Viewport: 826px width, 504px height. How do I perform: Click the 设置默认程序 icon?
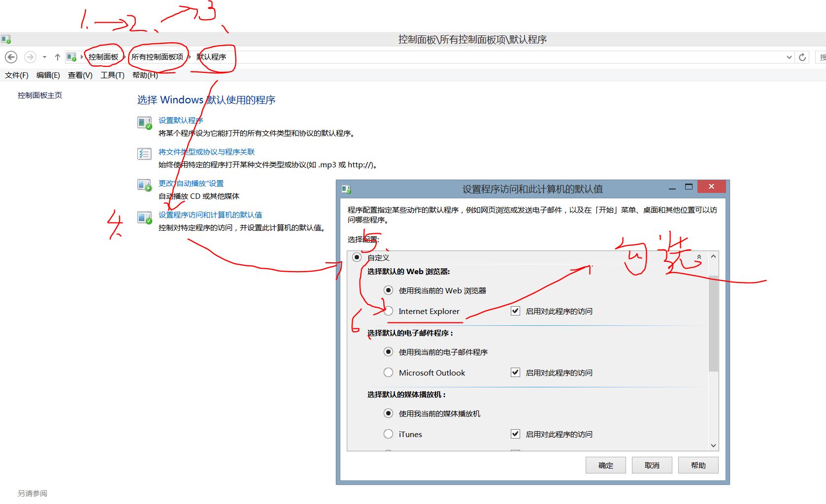click(x=144, y=123)
